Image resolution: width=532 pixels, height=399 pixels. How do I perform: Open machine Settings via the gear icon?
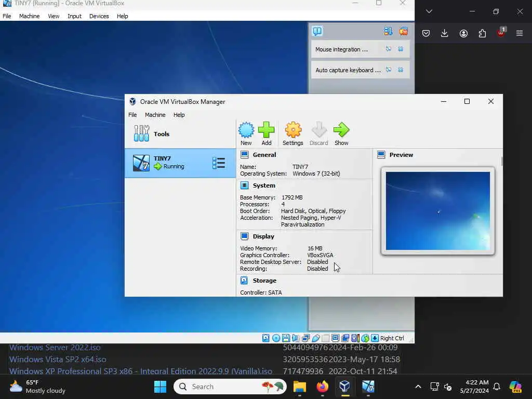[x=293, y=130]
